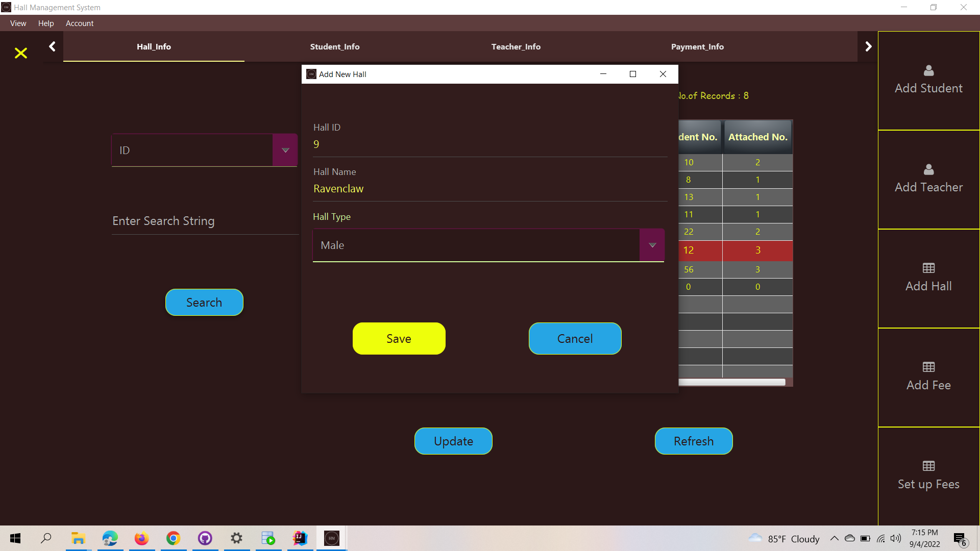
Task: Expand the Hall Type dropdown showing Male
Action: 652,245
